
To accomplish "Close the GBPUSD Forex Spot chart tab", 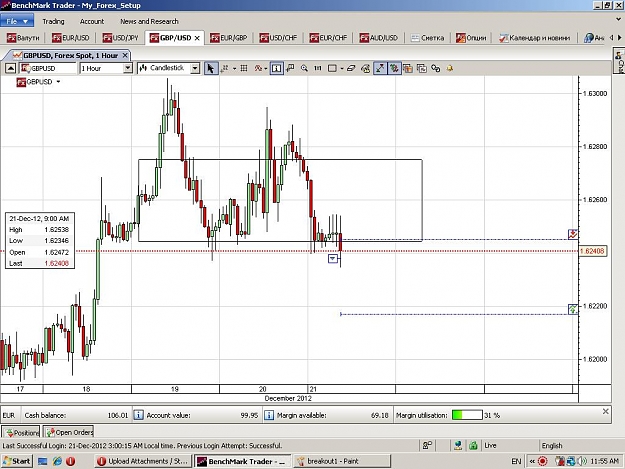I will coord(125,55).
